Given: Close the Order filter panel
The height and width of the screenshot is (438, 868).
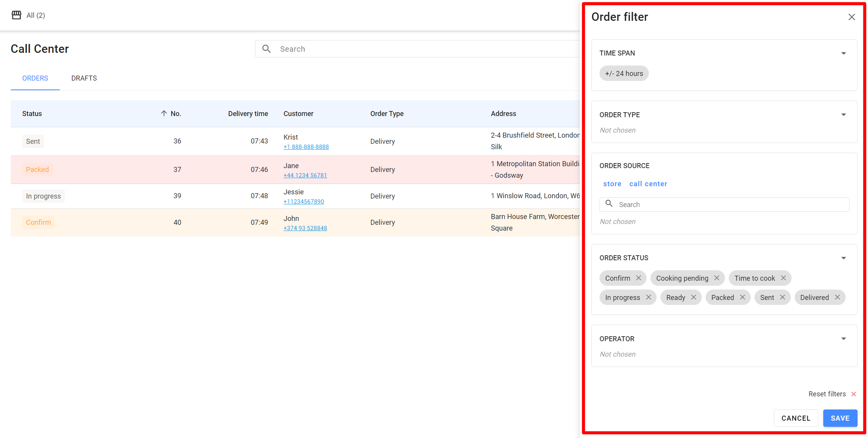Looking at the screenshot, I should pyautogui.click(x=852, y=17).
